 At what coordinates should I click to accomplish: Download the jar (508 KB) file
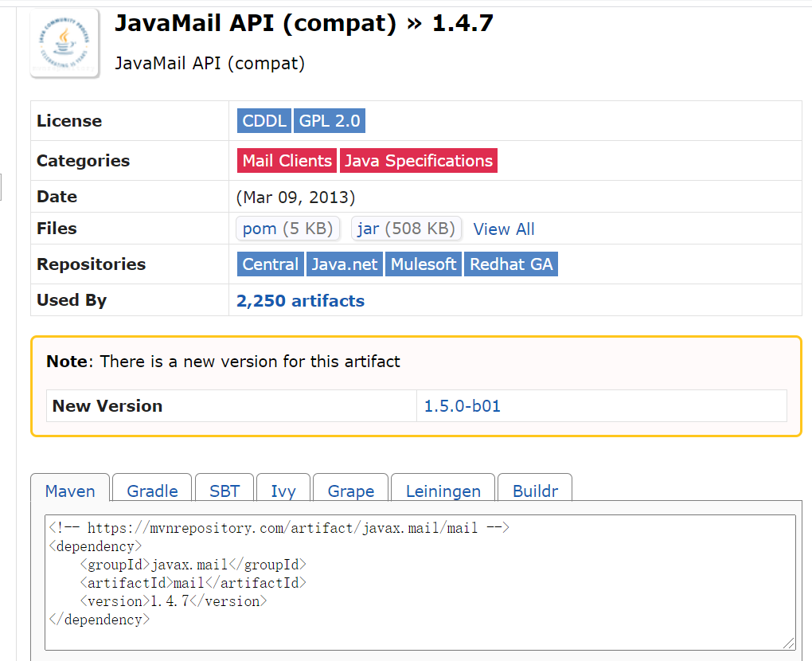[406, 229]
